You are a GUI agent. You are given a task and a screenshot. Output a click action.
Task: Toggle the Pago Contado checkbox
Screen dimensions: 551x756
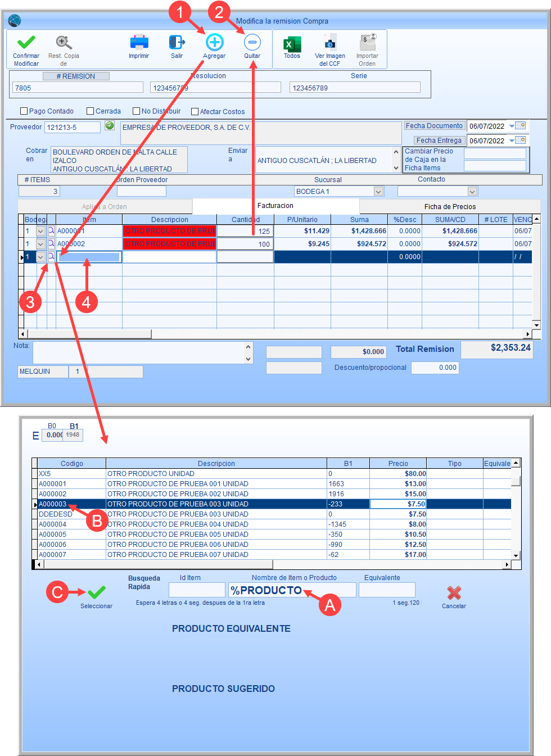point(24,111)
